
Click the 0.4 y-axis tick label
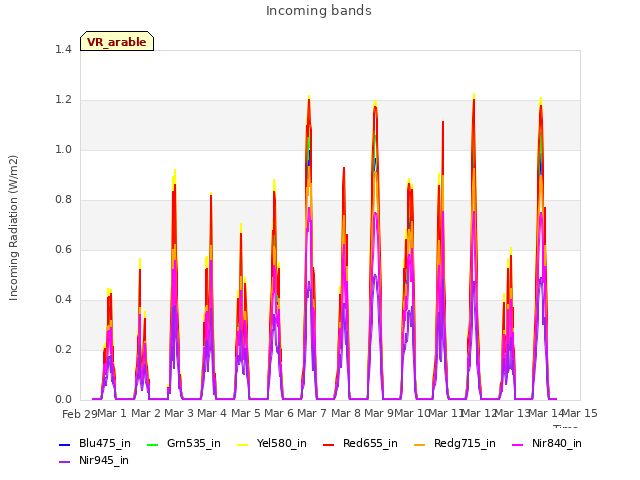click(x=63, y=299)
